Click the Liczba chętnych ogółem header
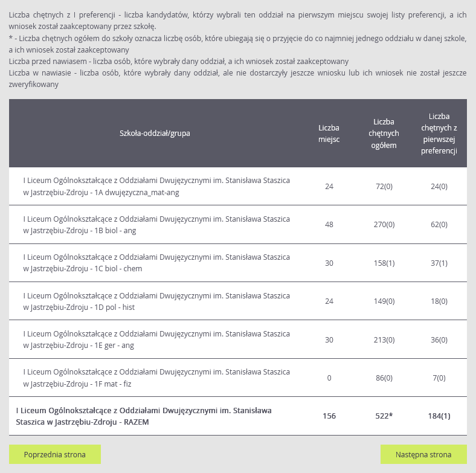The image size is (476, 473). pos(384,134)
